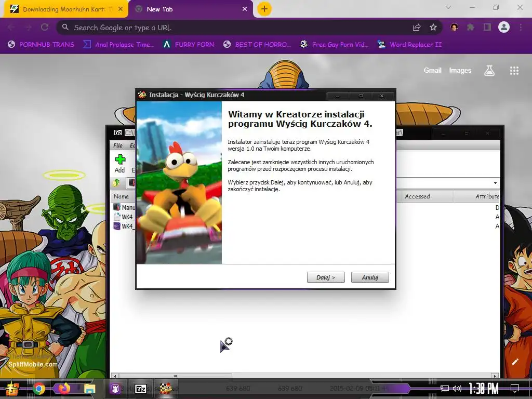Toggle the Chrome side panel icon
The image size is (532, 399).
point(487,27)
